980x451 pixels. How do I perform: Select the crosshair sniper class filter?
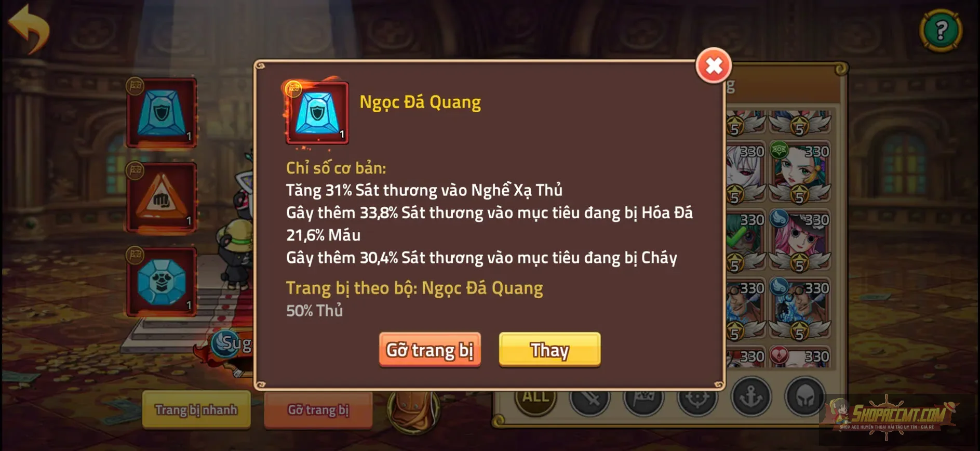click(x=697, y=398)
